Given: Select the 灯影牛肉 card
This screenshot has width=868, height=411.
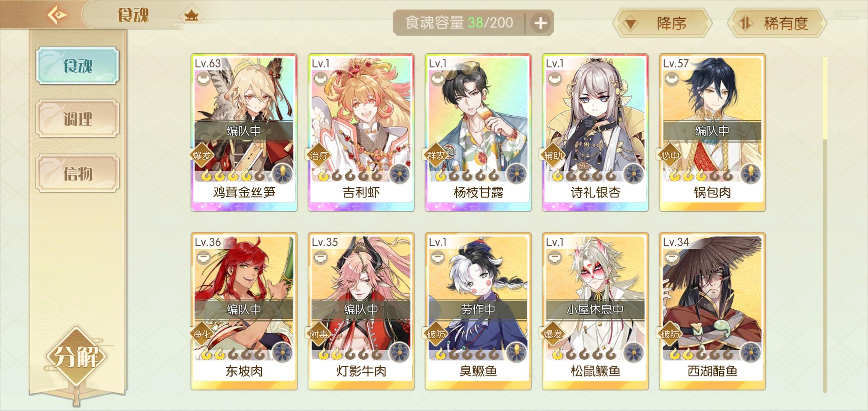Looking at the screenshot, I should (x=361, y=311).
